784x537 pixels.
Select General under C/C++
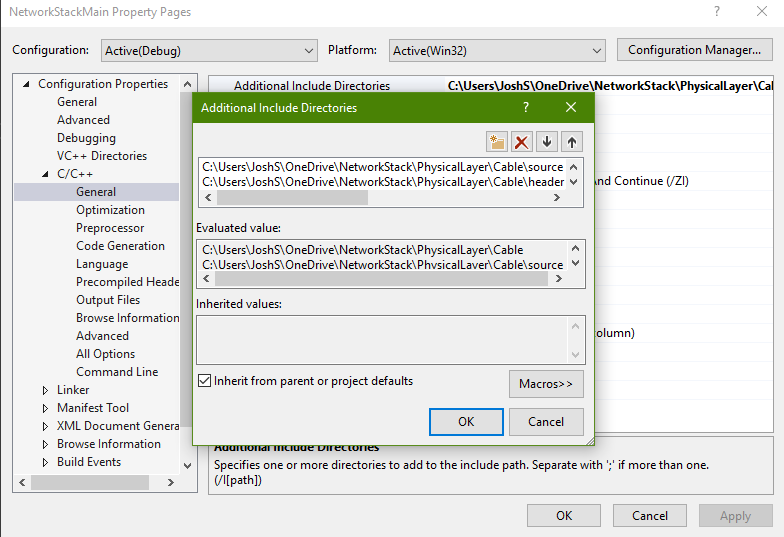pos(96,192)
